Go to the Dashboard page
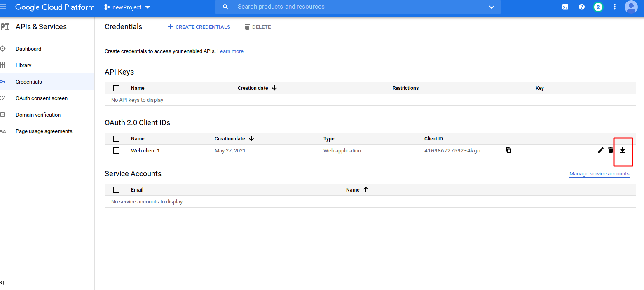 pos(28,49)
